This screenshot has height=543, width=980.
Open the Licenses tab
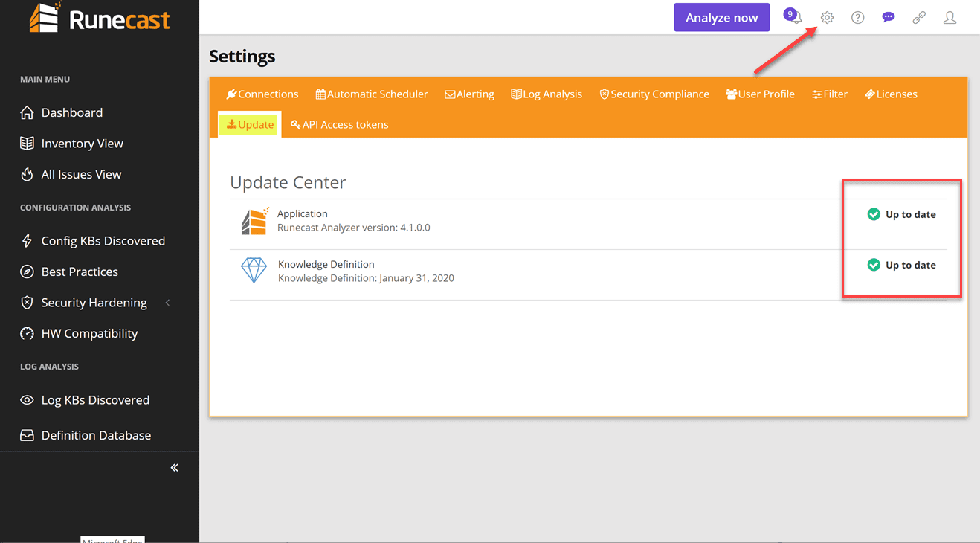click(891, 94)
